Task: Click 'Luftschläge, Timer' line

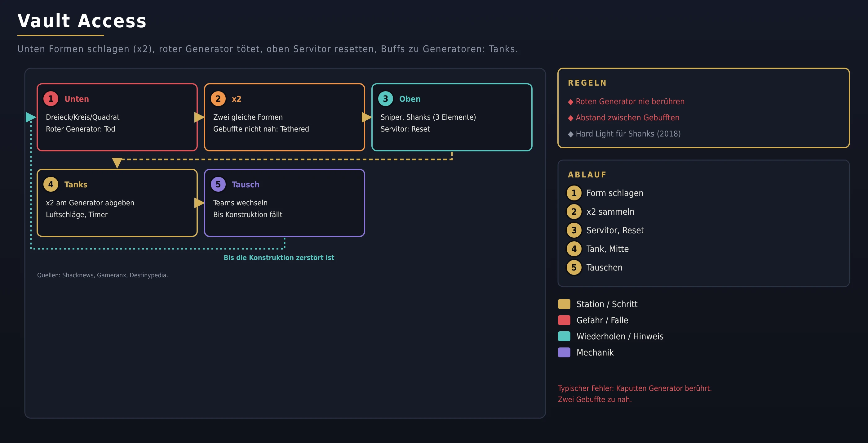Action: [77, 215]
